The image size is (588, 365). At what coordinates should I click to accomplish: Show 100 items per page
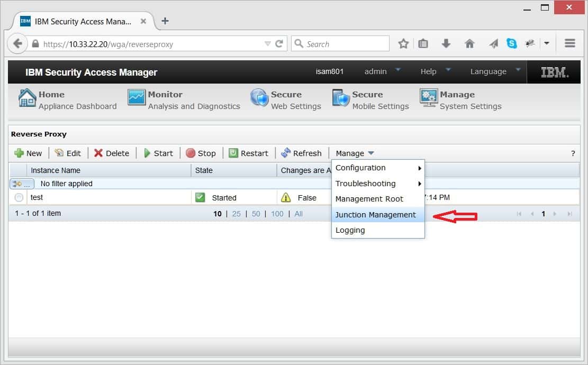click(x=277, y=214)
